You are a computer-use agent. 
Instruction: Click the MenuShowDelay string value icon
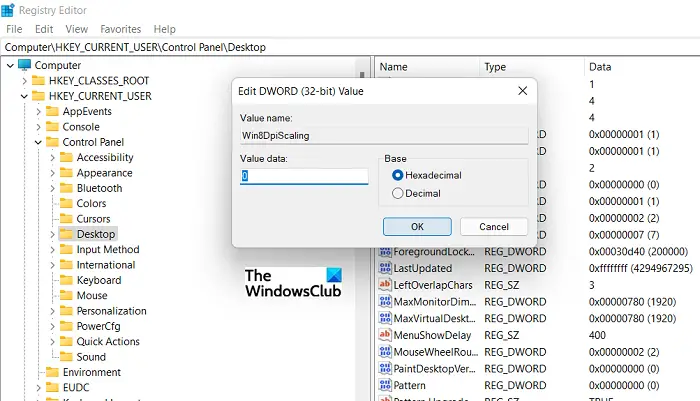click(385, 334)
